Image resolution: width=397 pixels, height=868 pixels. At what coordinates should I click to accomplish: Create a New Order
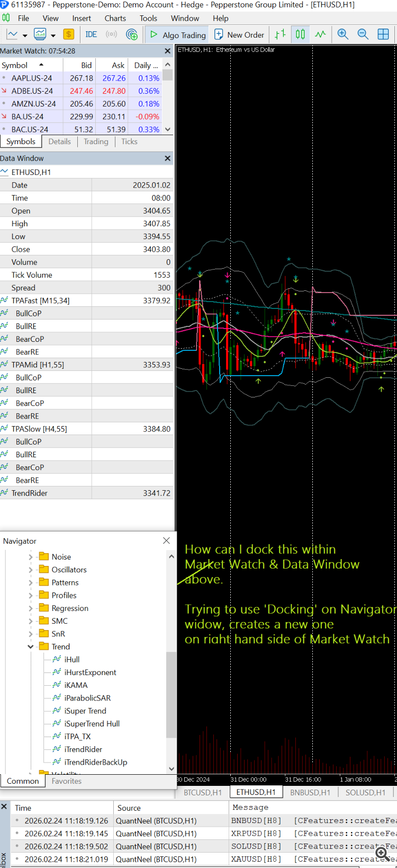coord(239,34)
